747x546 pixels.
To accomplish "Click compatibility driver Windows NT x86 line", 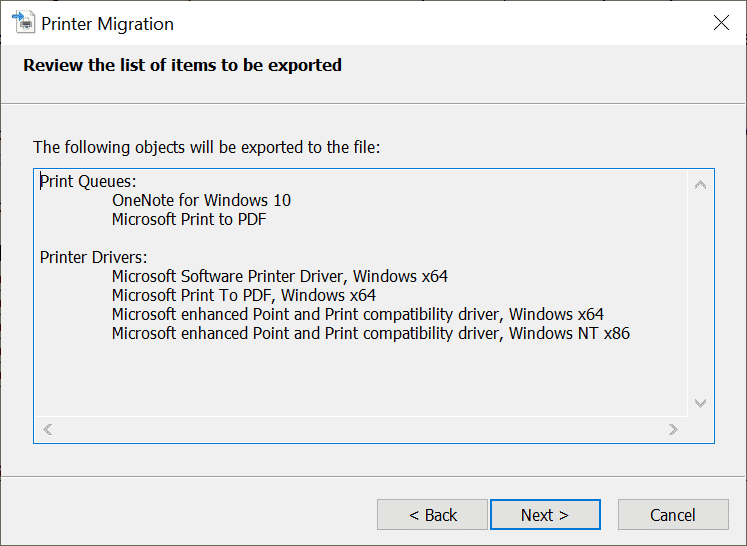I will pos(371,334).
